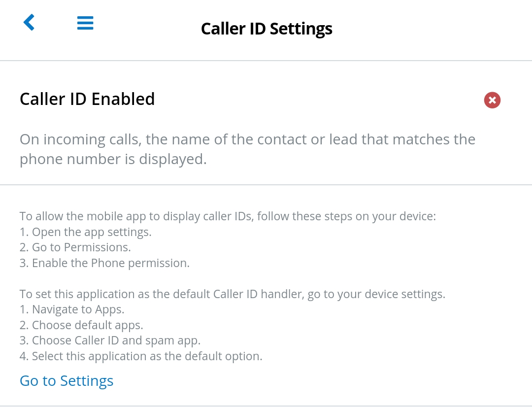Tap the circular X indicator beside Caller ID Enabled
The height and width of the screenshot is (409, 532).
492,100
